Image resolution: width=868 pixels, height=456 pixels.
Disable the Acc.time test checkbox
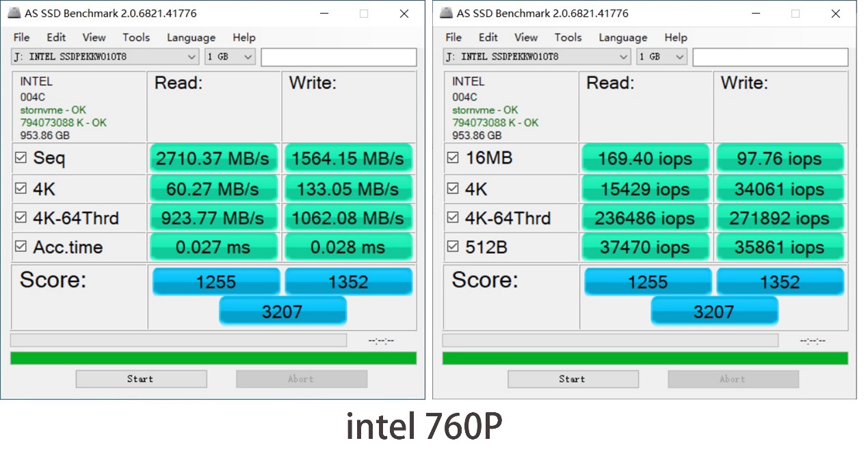click(21, 246)
